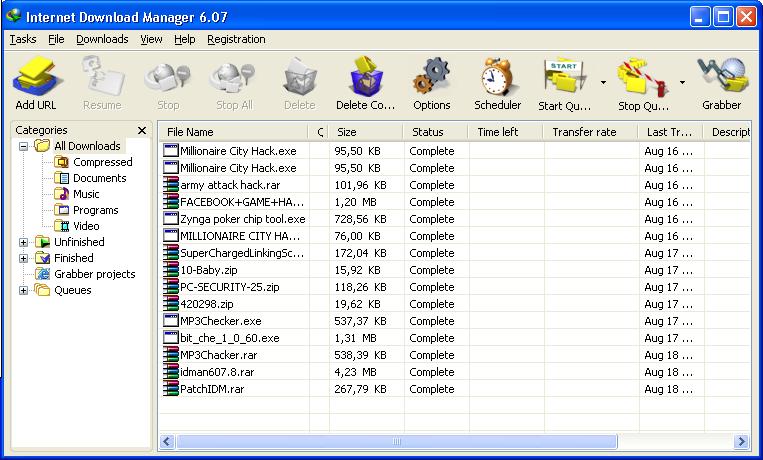Screen dimensions: 763x460
Task: Click the scroll right arrow
Action: (x=741, y=442)
